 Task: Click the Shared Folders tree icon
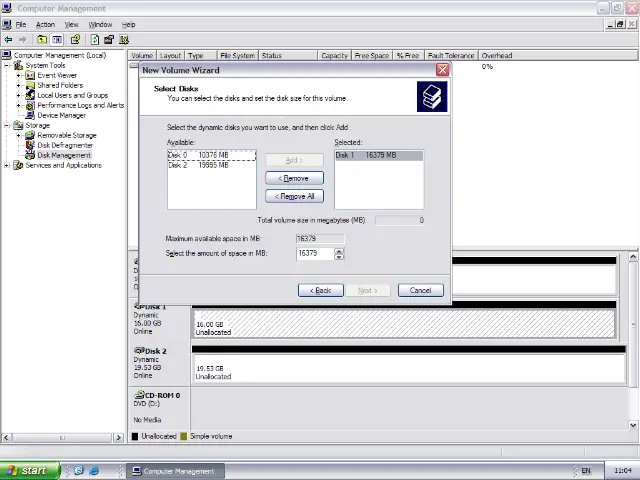click(30, 85)
